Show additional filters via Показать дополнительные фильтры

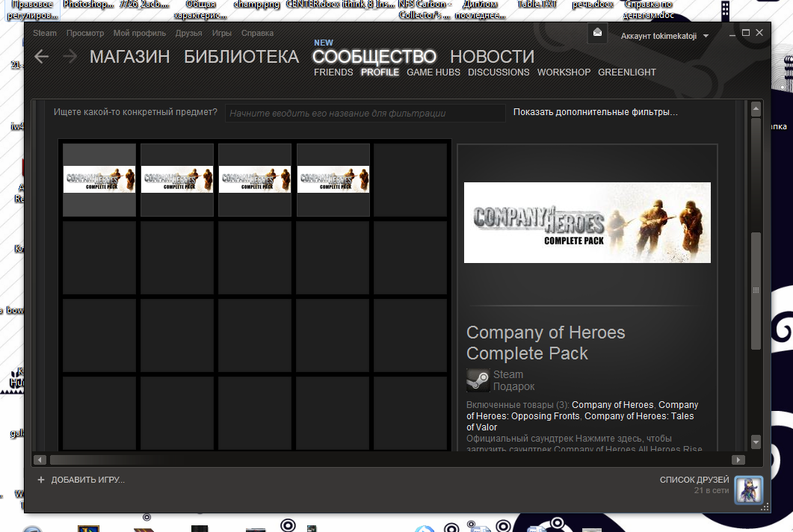click(595, 112)
